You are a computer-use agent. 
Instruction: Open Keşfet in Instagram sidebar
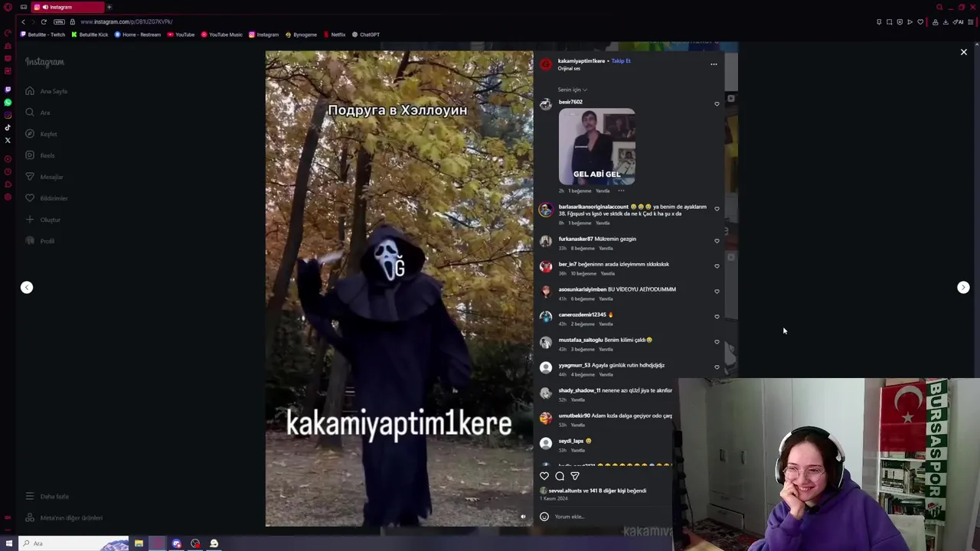[41, 134]
